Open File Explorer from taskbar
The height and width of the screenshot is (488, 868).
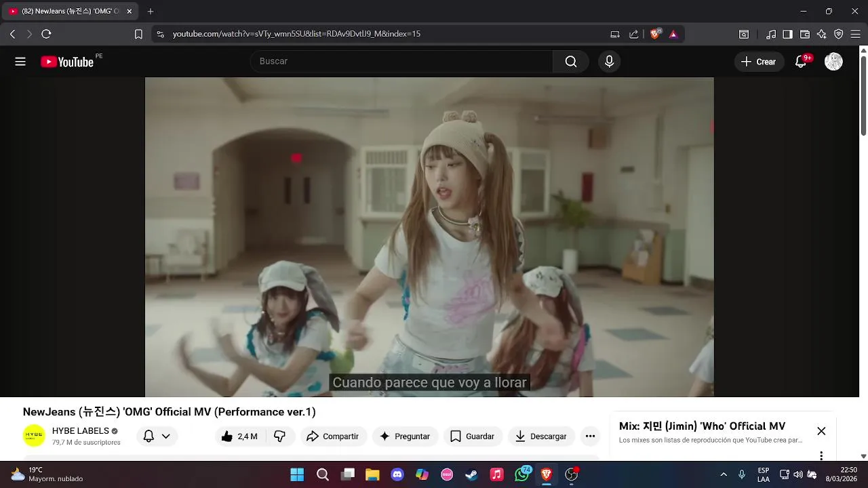click(372, 474)
